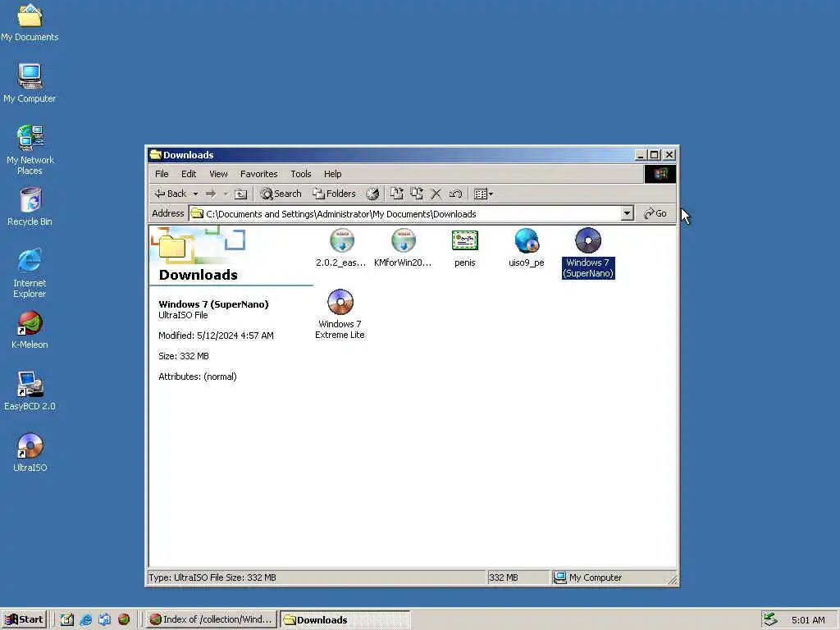Viewport: 840px width, 630px height.
Task: Switch to the Index of /collection/Wind... taskbar window
Action: pyautogui.click(x=211, y=619)
